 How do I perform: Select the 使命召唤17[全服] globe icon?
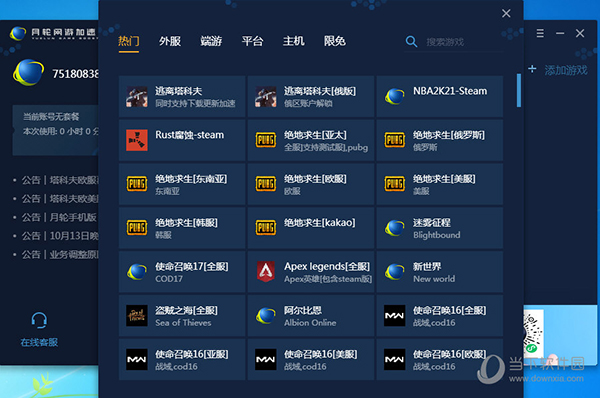(137, 272)
